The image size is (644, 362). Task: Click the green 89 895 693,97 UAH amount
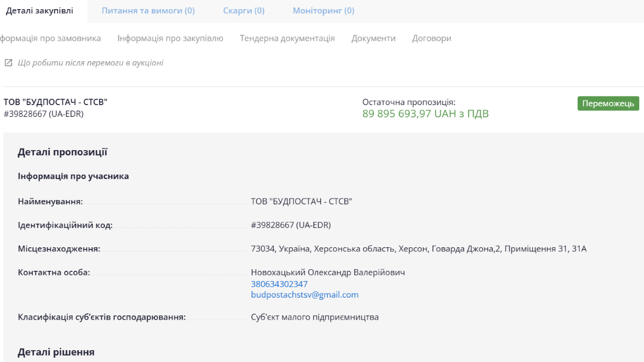pyautogui.click(x=425, y=114)
